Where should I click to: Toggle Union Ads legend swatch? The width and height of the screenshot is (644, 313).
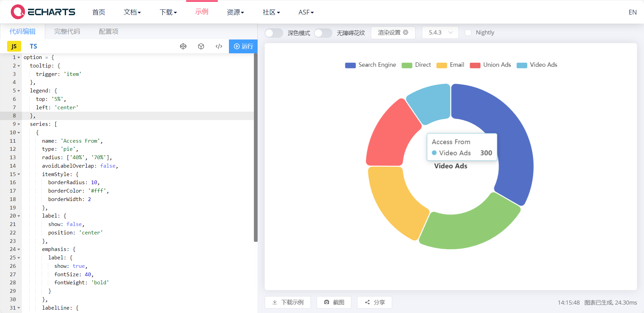[475, 65]
